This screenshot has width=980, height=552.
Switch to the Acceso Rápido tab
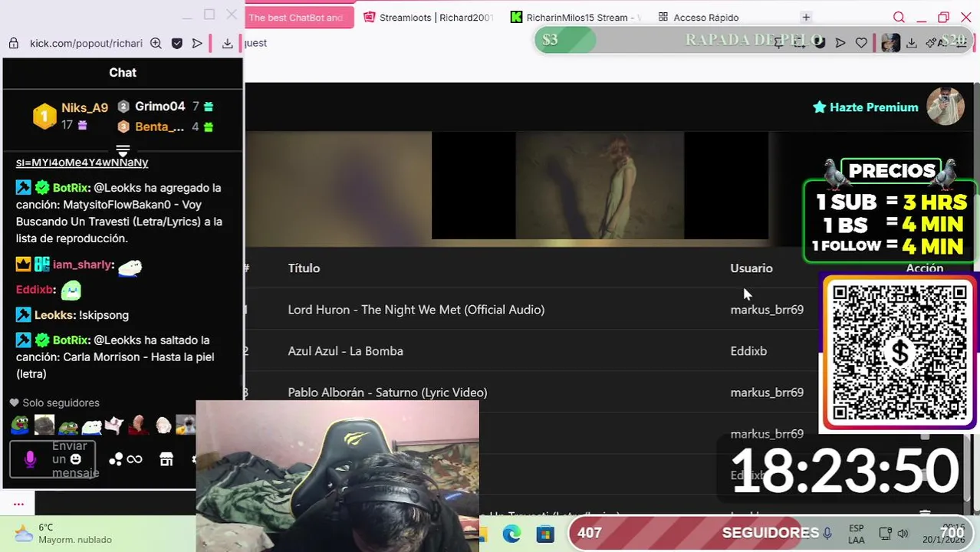pos(699,17)
